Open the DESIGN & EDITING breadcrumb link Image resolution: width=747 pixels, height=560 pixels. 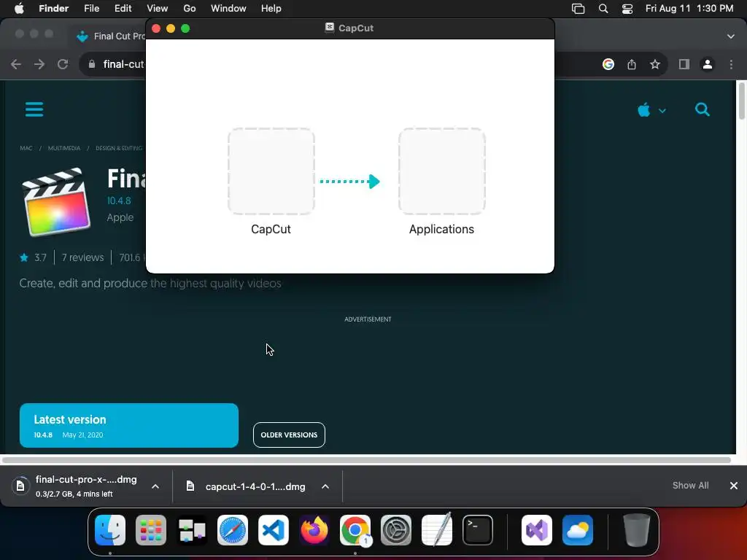(x=119, y=148)
